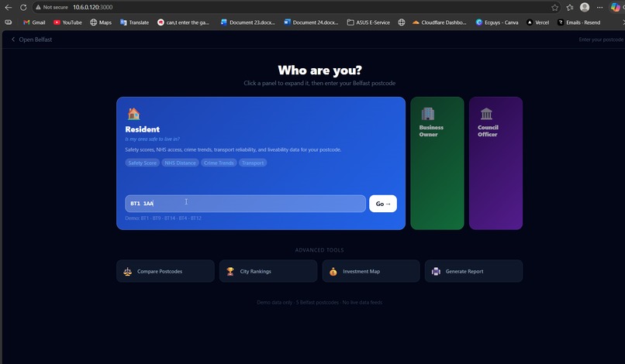Select the Safety Score tag
625x364 pixels.
pos(143,163)
